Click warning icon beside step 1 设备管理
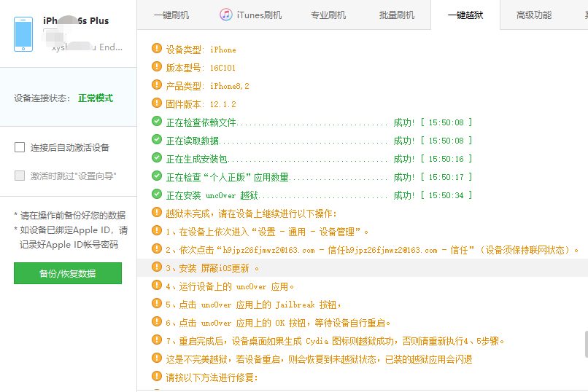The image size is (588, 392). click(157, 231)
